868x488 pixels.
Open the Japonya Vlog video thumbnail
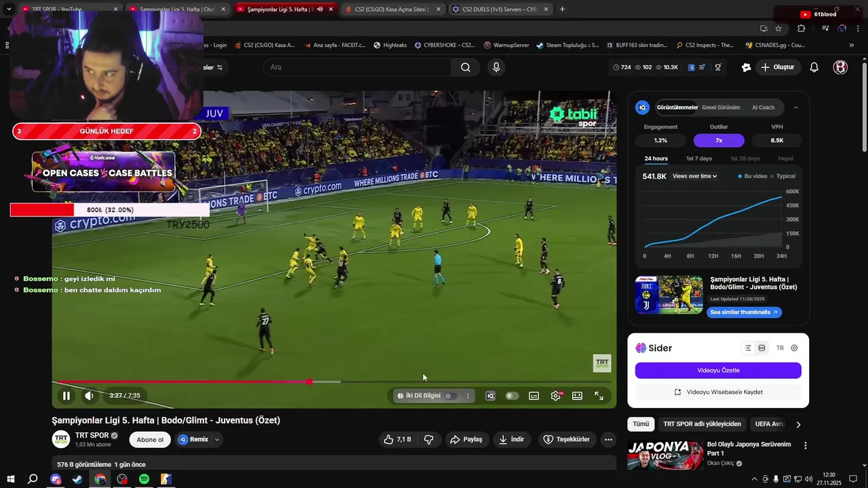665,455
